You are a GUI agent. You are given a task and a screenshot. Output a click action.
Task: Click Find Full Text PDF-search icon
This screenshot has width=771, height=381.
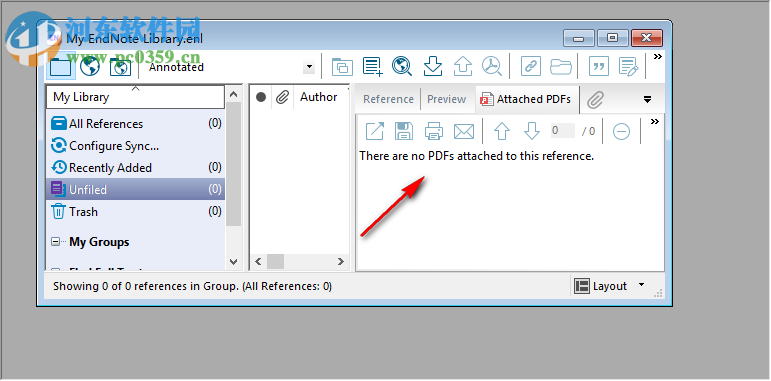(491, 66)
